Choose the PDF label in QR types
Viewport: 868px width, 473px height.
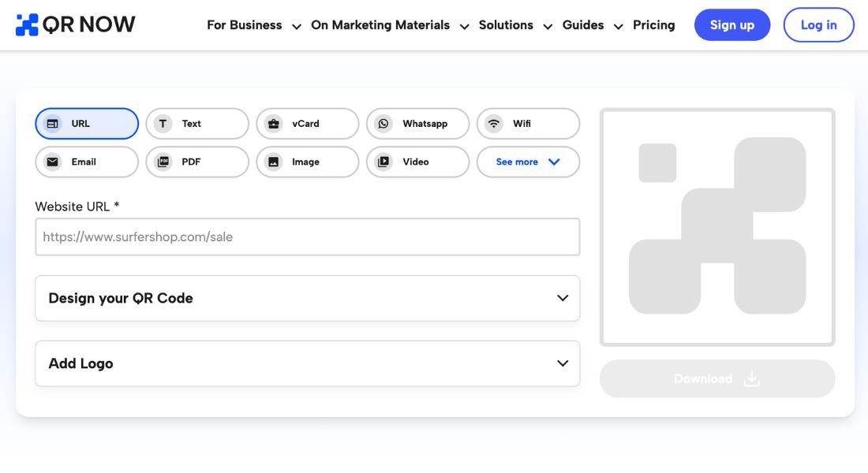[191, 162]
